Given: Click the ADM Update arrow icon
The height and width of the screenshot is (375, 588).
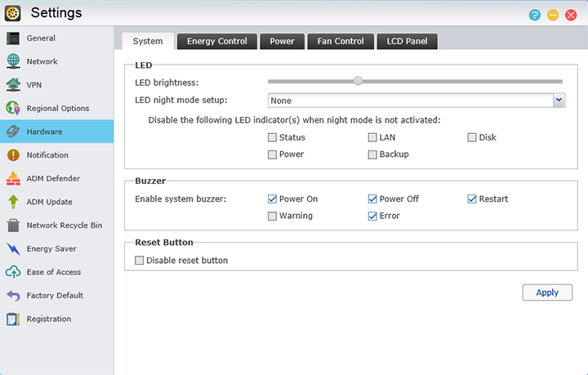Looking at the screenshot, I should click(x=13, y=202).
